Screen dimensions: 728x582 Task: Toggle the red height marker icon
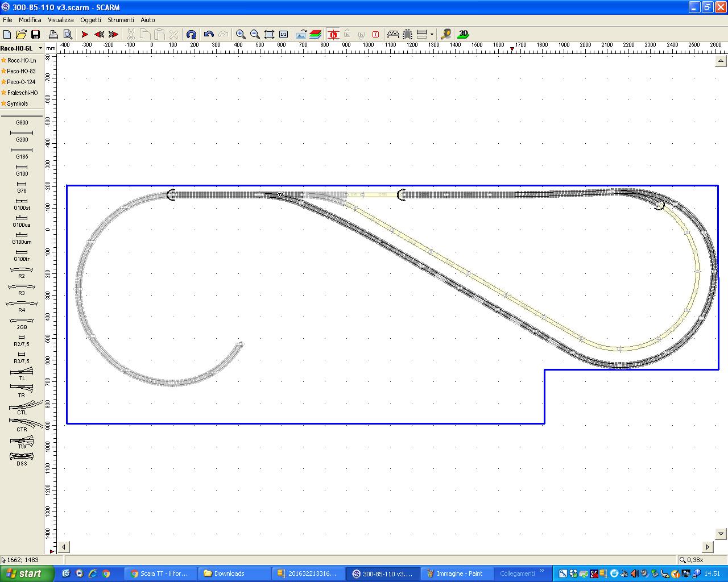tap(333, 34)
